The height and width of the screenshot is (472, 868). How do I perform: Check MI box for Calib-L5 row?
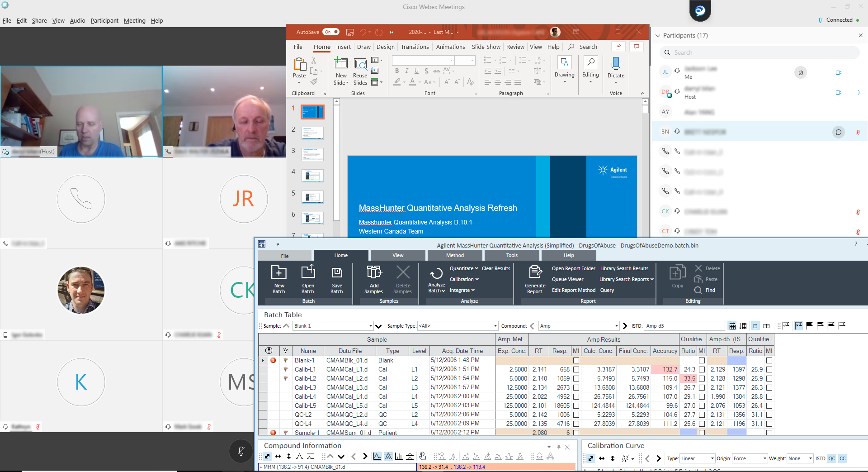pos(576,406)
